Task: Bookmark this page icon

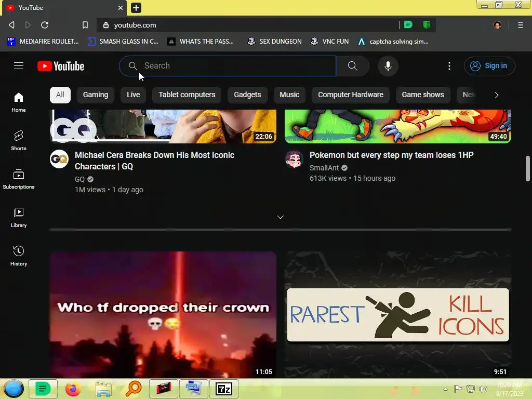Action: pyautogui.click(x=85, y=25)
